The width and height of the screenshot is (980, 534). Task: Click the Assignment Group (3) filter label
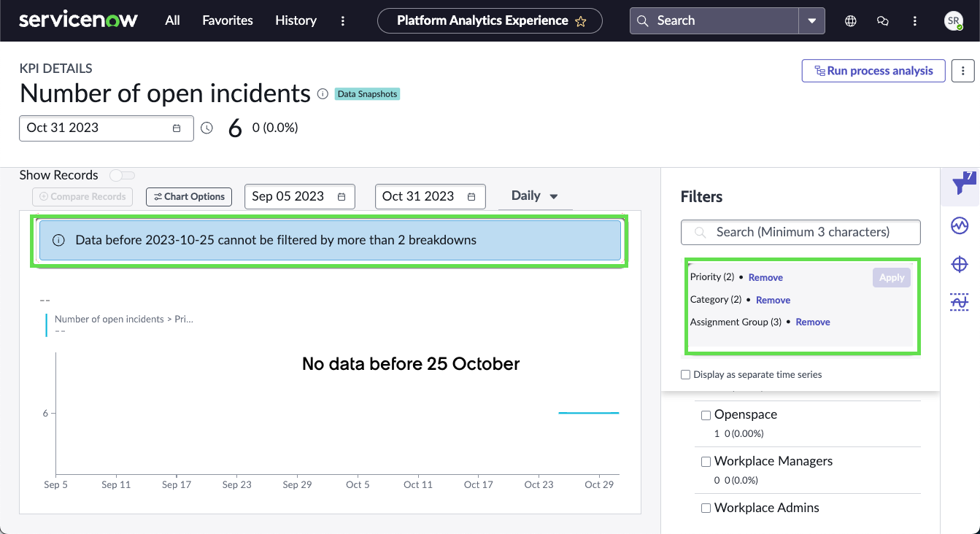click(736, 322)
